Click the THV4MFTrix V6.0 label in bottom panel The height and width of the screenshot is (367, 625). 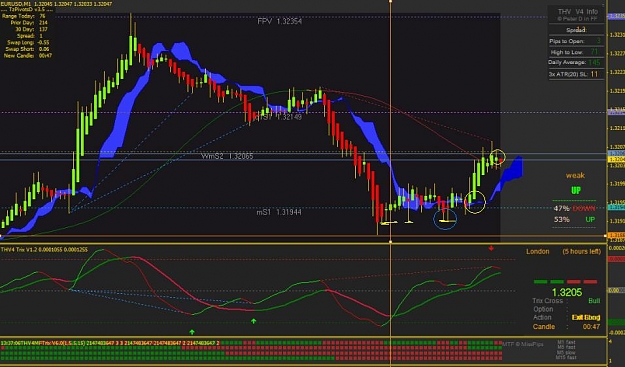(x=110, y=343)
